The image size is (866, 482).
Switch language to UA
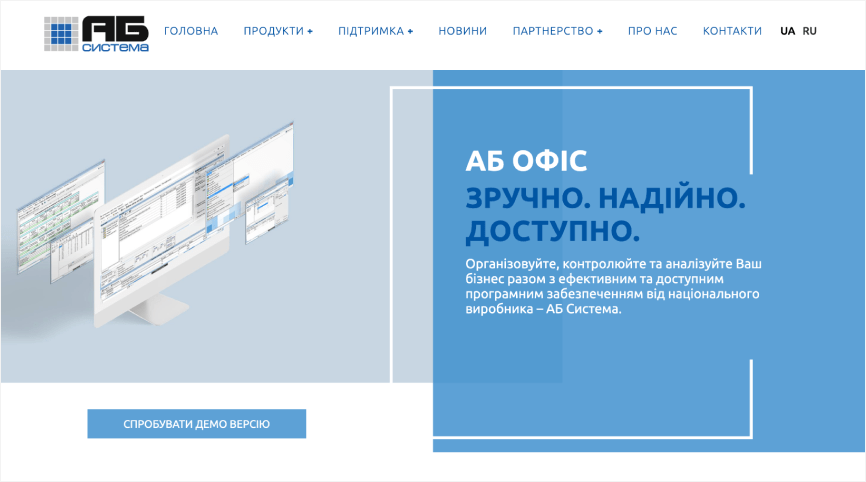(x=788, y=31)
